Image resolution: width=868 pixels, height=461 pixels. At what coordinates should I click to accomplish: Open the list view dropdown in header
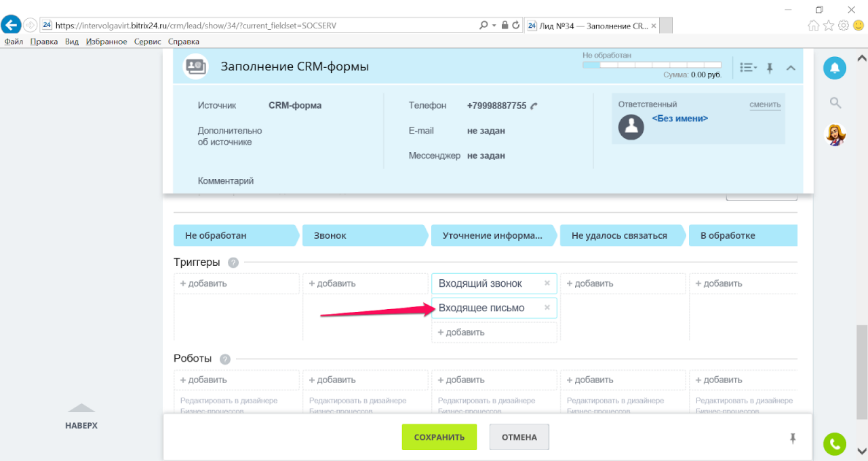[749, 68]
